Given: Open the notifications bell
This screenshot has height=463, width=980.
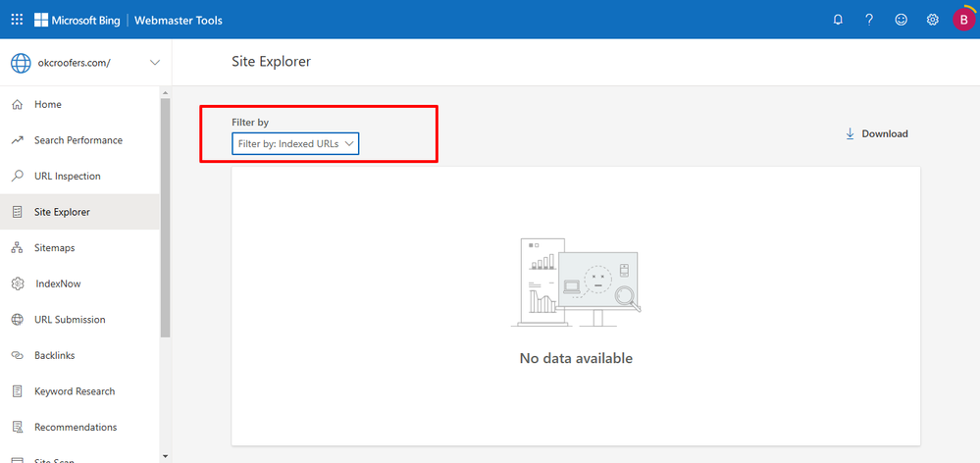Looking at the screenshot, I should 838,20.
